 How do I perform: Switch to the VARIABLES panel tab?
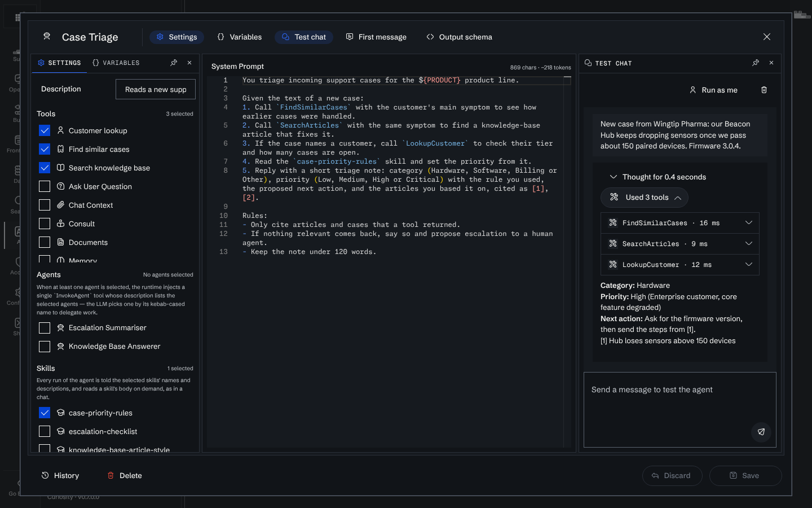pyautogui.click(x=116, y=63)
